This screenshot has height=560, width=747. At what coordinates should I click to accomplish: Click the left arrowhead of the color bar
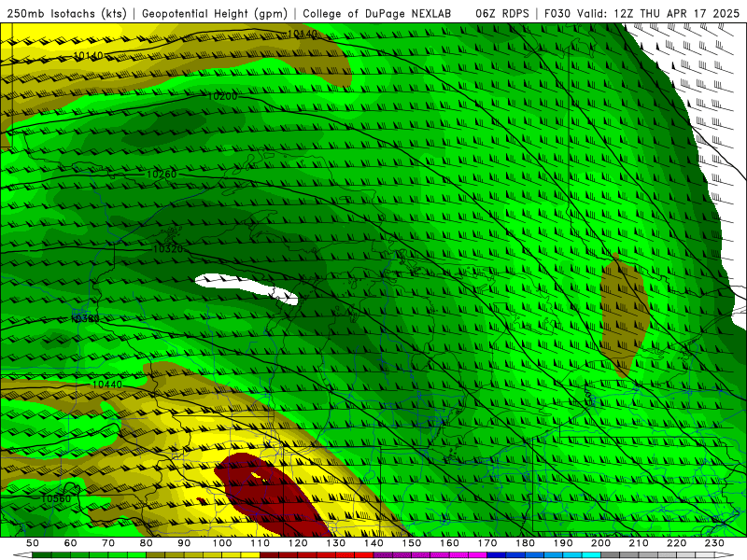click(21, 555)
